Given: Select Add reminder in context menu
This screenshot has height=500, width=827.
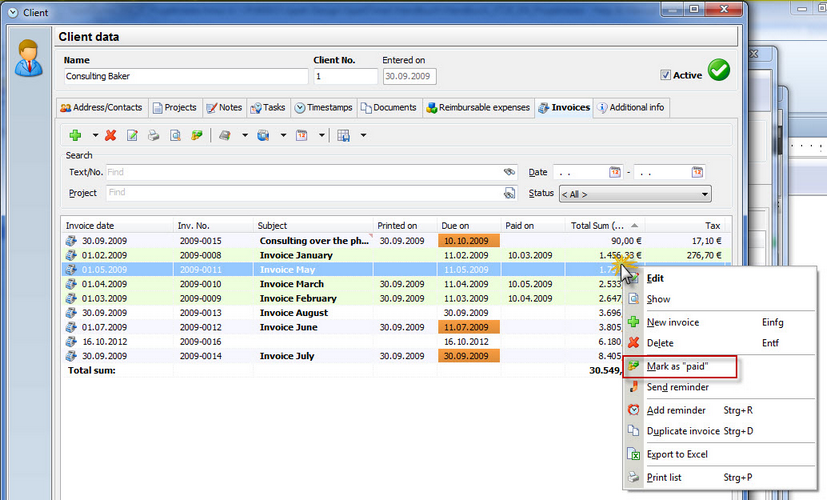Looking at the screenshot, I should pos(720,410).
